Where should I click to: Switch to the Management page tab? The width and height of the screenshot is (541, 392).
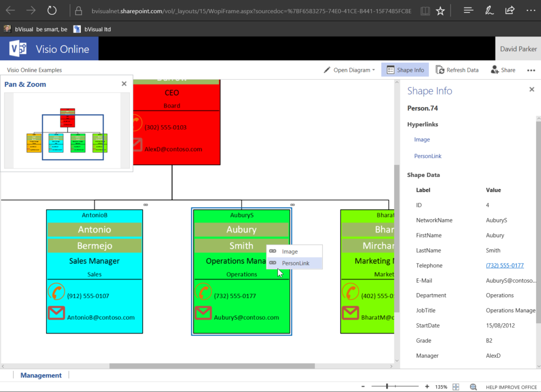[x=41, y=375]
